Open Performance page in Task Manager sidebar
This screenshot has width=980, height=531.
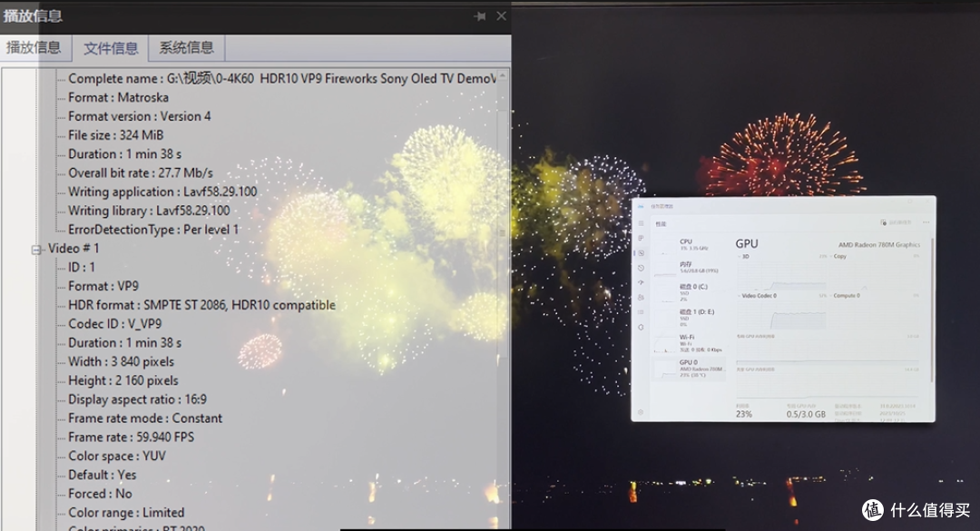[x=641, y=253]
